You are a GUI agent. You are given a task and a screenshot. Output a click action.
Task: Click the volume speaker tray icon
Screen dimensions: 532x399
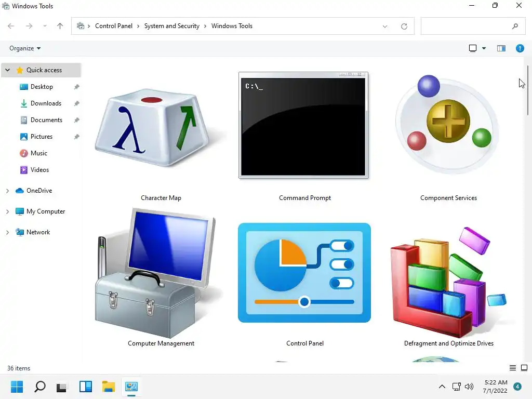pyautogui.click(x=469, y=387)
